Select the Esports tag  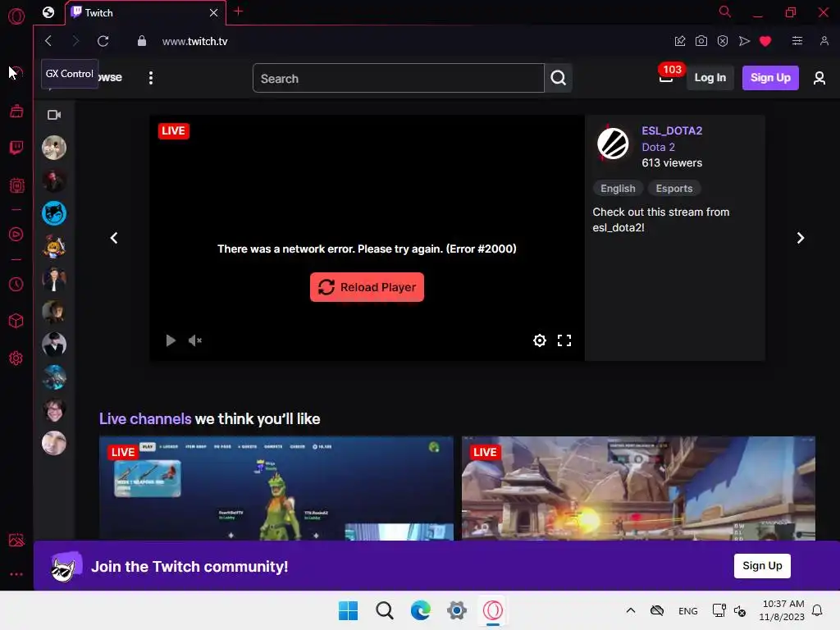[674, 189]
